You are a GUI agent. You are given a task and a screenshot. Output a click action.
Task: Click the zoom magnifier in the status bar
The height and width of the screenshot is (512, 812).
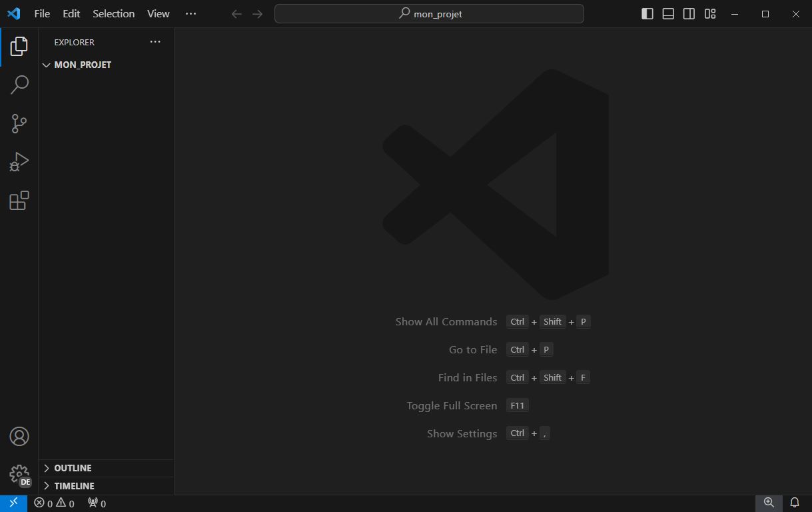click(769, 503)
